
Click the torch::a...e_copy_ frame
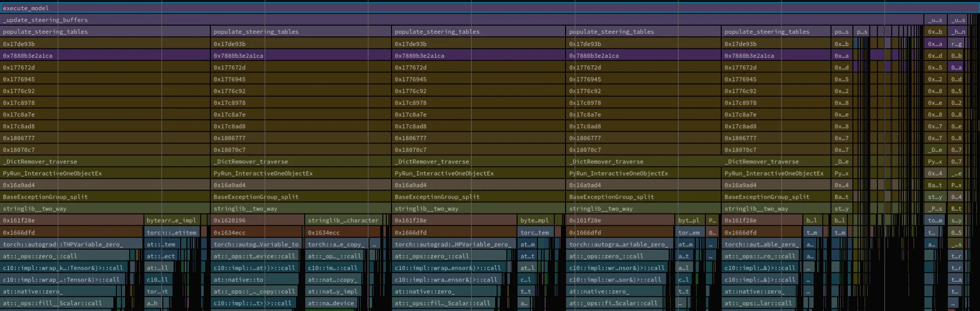click(x=337, y=245)
